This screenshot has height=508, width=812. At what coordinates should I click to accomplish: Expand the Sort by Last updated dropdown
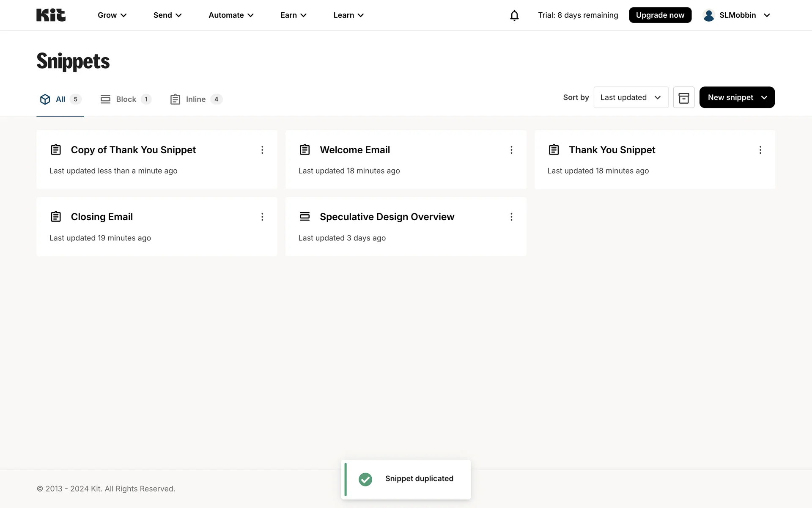pyautogui.click(x=631, y=97)
